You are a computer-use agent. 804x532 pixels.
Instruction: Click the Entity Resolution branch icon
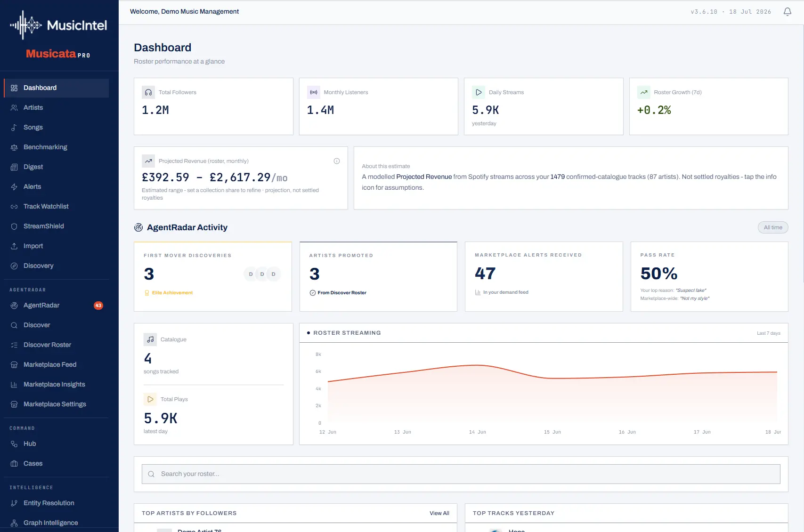[14, 503]
